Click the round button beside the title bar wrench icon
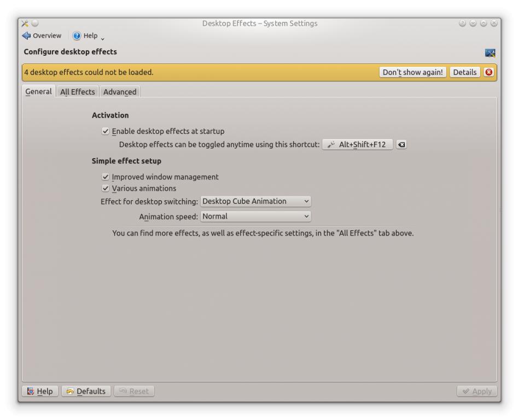519x420 pixels. pyautogui.click(x=34, y=24)
